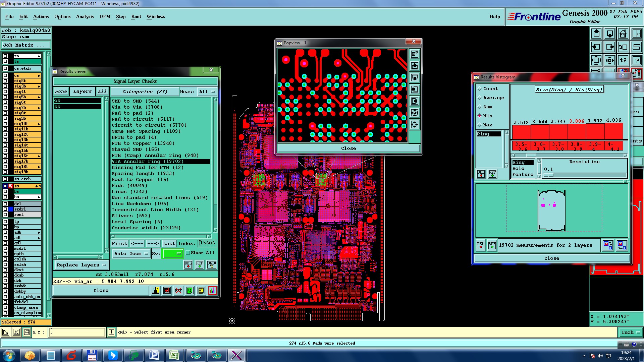
Task: Click the Home view icon
Action: point(623,34)
